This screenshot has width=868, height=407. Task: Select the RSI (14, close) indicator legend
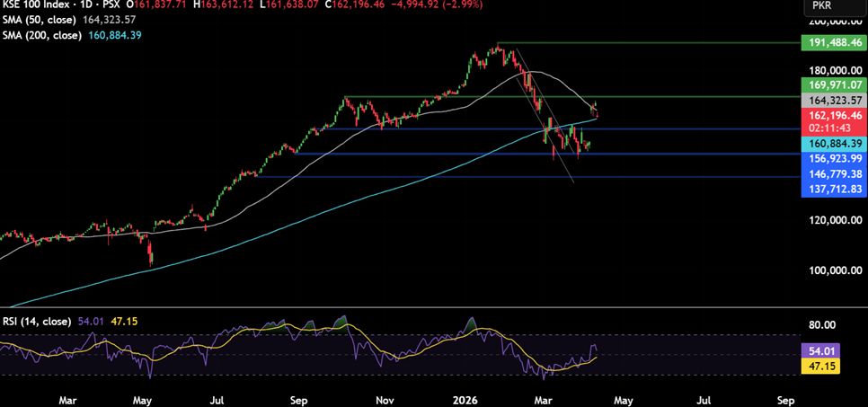38,321
